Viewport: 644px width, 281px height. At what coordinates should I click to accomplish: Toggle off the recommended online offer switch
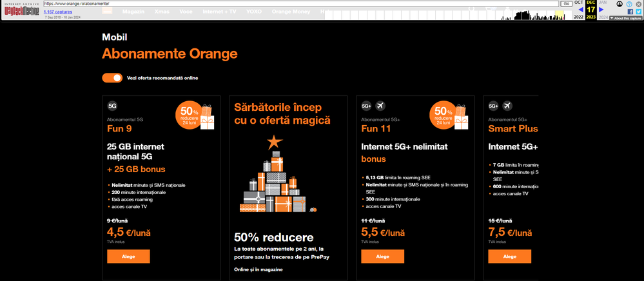[x=112, y=78]
